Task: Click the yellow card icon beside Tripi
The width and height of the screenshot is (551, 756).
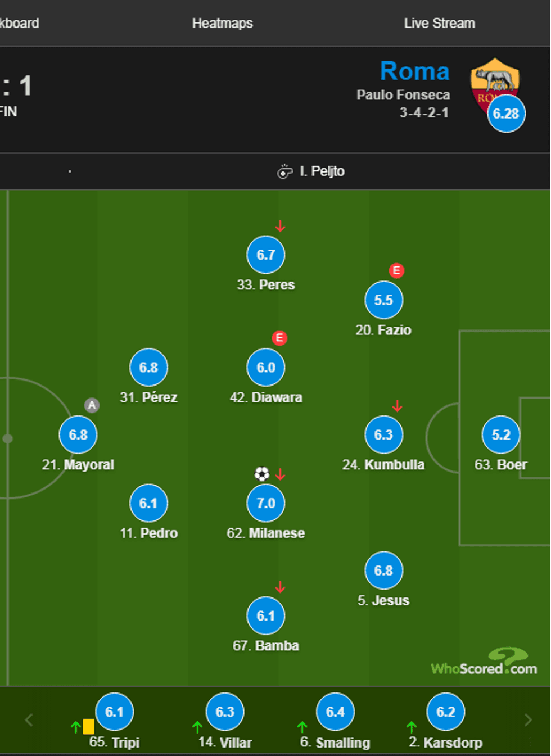Action: [88, 727]
